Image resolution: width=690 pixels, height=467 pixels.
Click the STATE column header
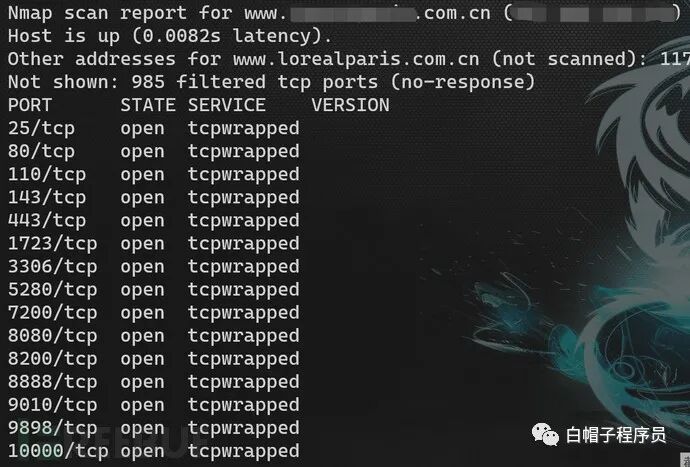pos(148,105)
